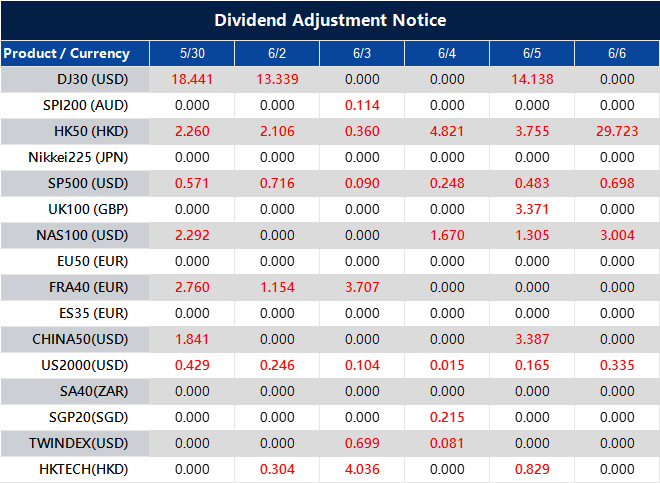This screenshot has width=660, height=483.
Task: Click the 5/30 date column header
Action: 192,53
